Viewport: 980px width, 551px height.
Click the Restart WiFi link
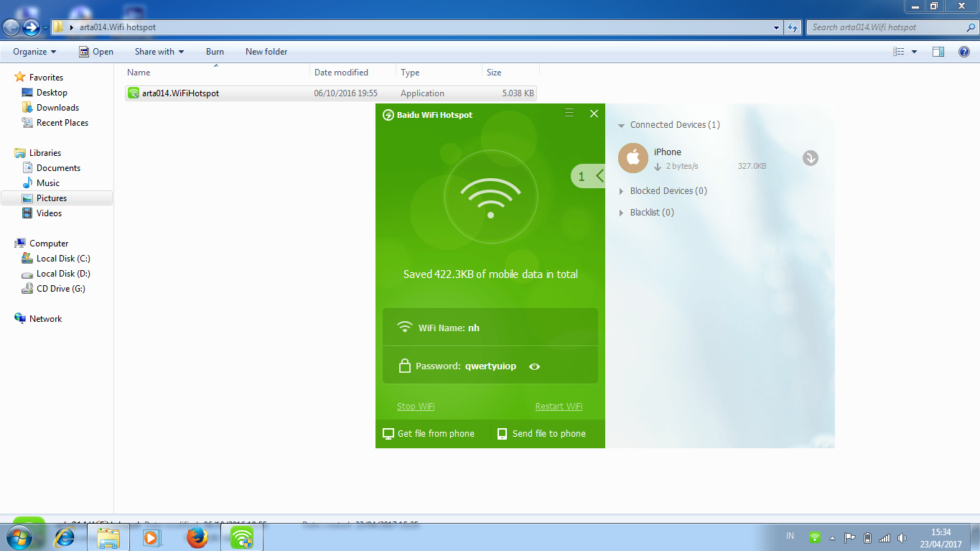tap(559, 407)
